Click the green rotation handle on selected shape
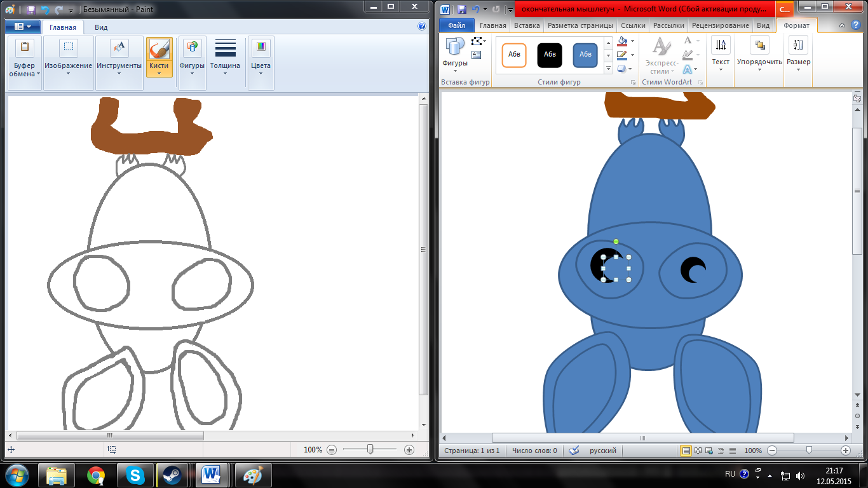 [616, 241]
